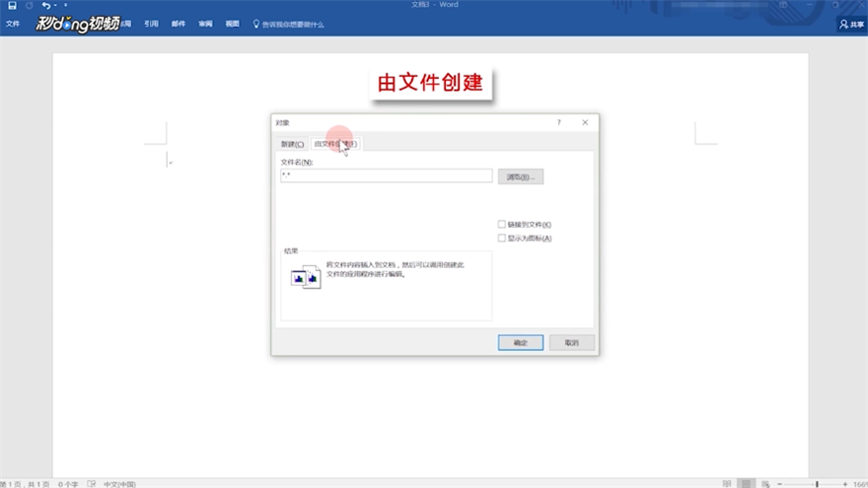The image size is (868, 488).
Task: Click the Ribbon Display Options icon
Action: click(x=783, y=5)
